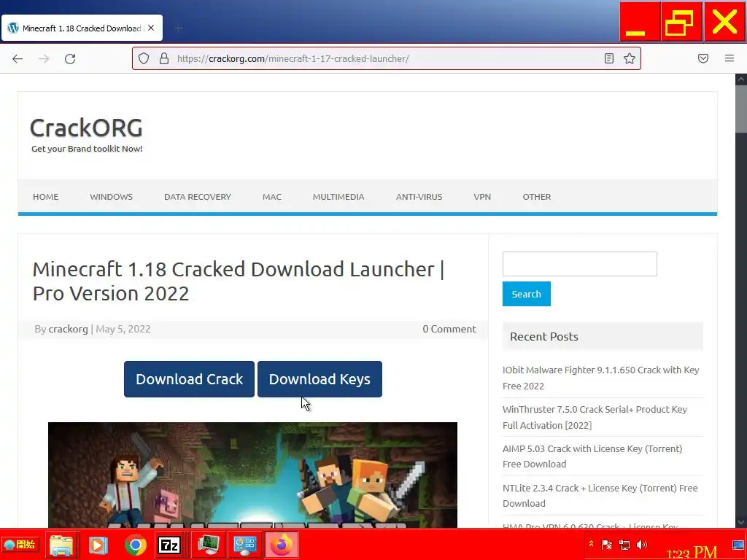The width and height of the screenshot is (747, 560).
Task: Click the padlock site security icon
Action: [164, 58]
